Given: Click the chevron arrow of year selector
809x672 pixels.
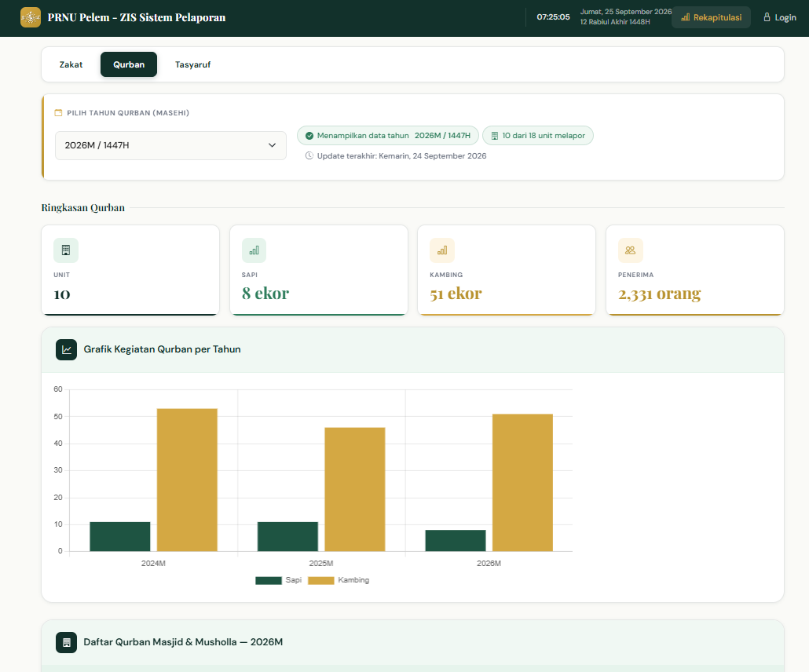Looking at the screenshot, I should coord(272,145).
